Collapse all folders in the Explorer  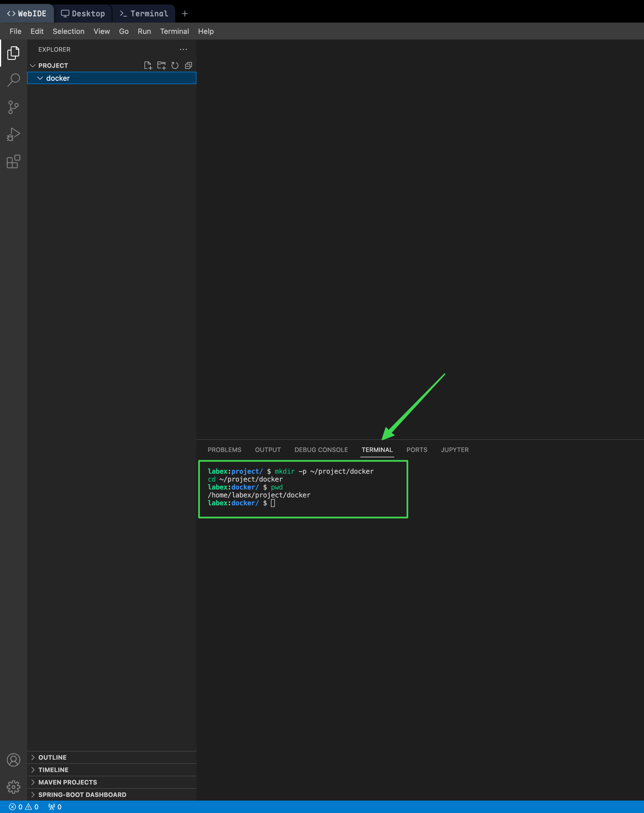coord(188,65)
